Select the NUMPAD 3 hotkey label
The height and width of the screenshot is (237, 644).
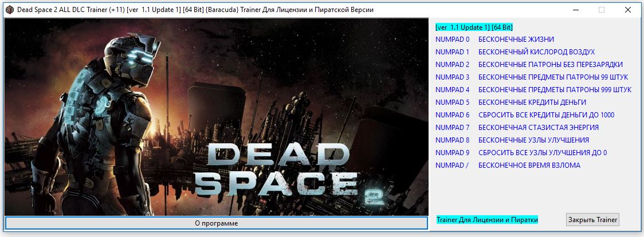point(452,77)
